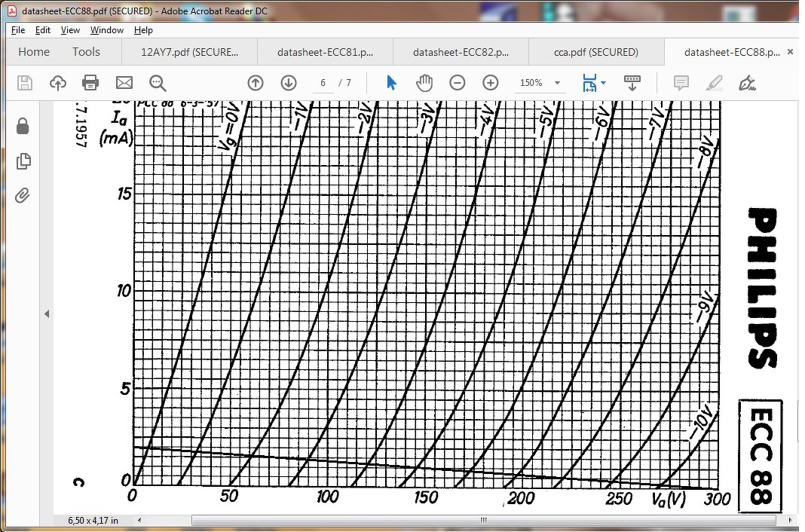805x532 pixels.
Task: Select the Highlight text tool
Action: pyautogui.click(x=714, y=83)
